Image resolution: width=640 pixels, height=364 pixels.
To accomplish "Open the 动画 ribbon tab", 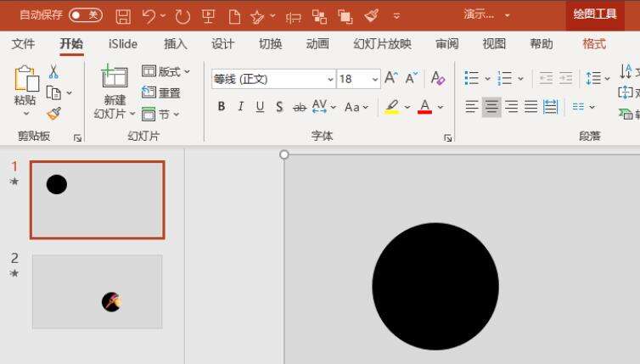I will pyautogui.click(x=317, y=44).
